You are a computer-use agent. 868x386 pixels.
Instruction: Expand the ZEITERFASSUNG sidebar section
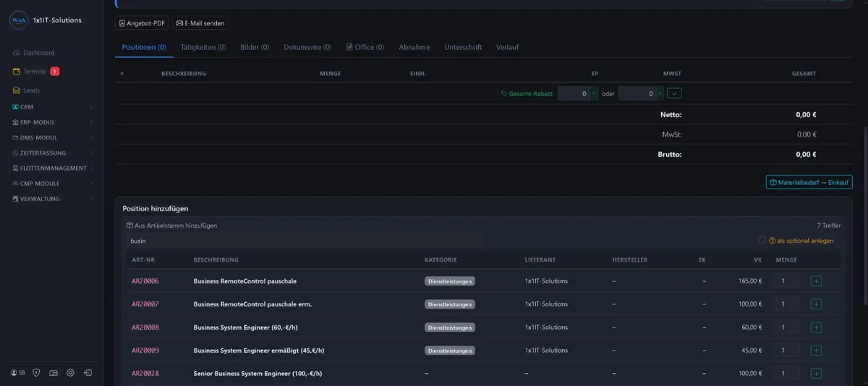tap(54, 153)
